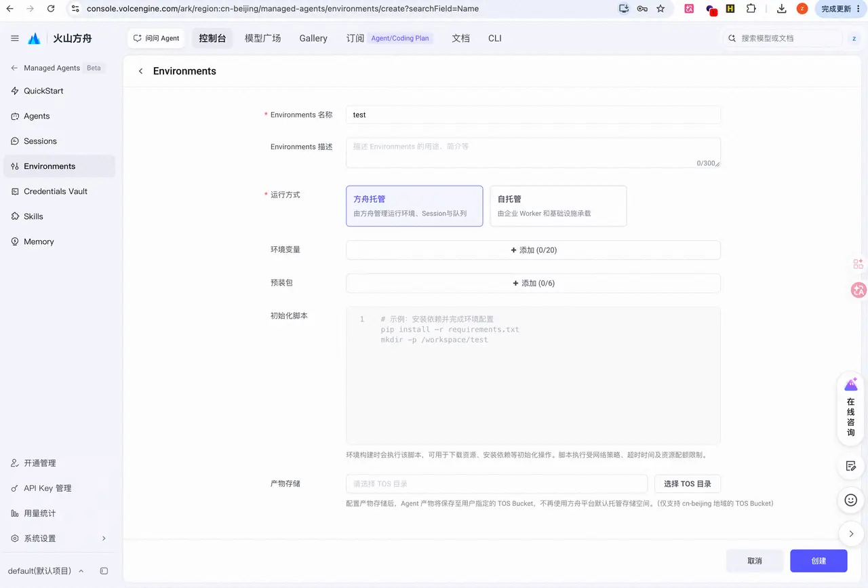Focus the Environments 名称 input field
Image resolution: width=868 pixels, height=588 pixels.
click(533, 115)
